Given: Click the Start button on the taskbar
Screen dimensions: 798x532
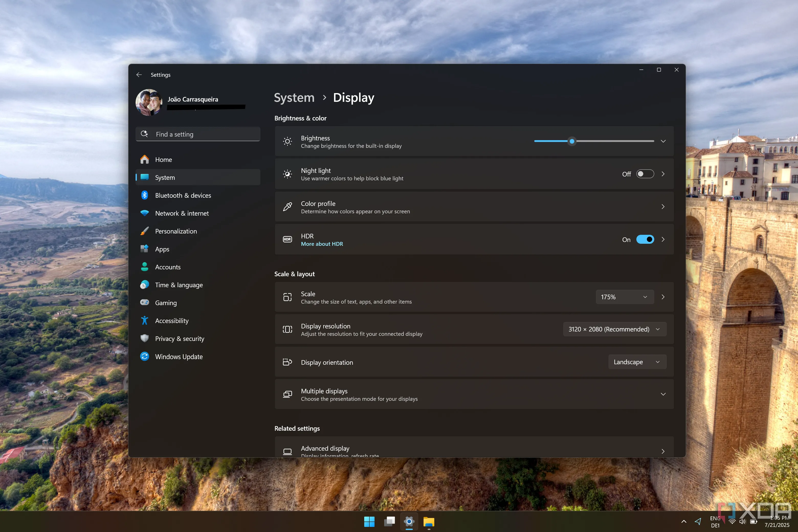Looking at the screenshot, I should (x=370, y=522).
